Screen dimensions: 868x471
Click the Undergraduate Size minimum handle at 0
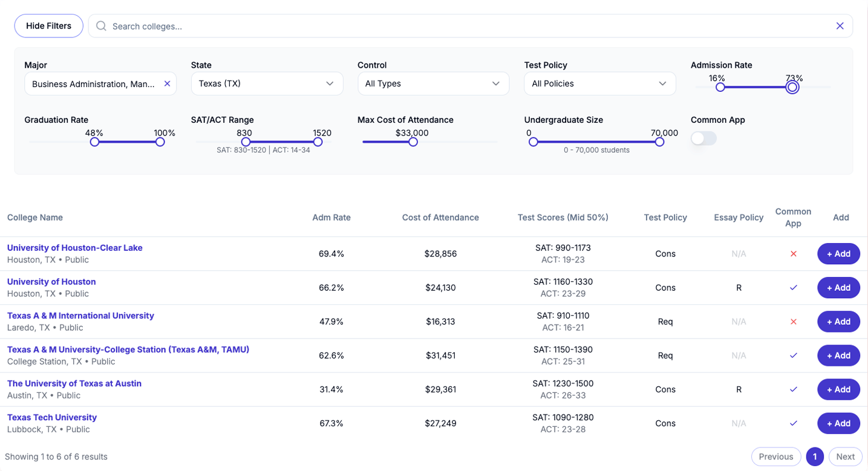[533, 142]
